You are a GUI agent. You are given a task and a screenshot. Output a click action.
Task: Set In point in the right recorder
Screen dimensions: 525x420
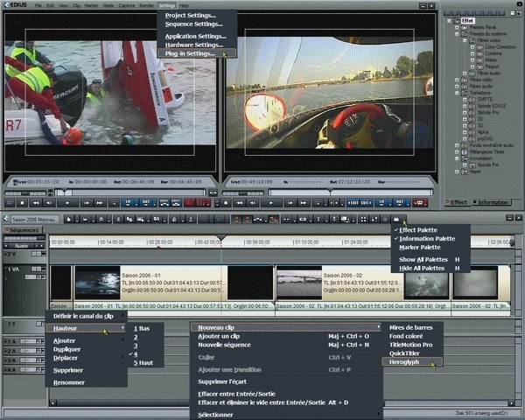pyautogui.click(x=382, y=203)
